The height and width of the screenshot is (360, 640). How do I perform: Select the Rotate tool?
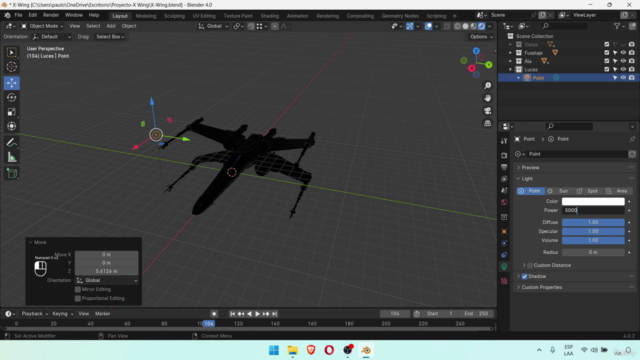(x=11, y=97)
